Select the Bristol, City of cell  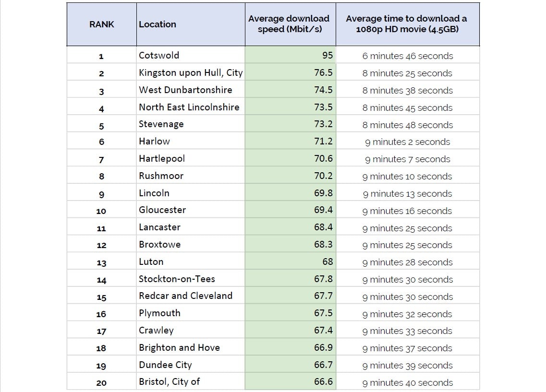169,382
